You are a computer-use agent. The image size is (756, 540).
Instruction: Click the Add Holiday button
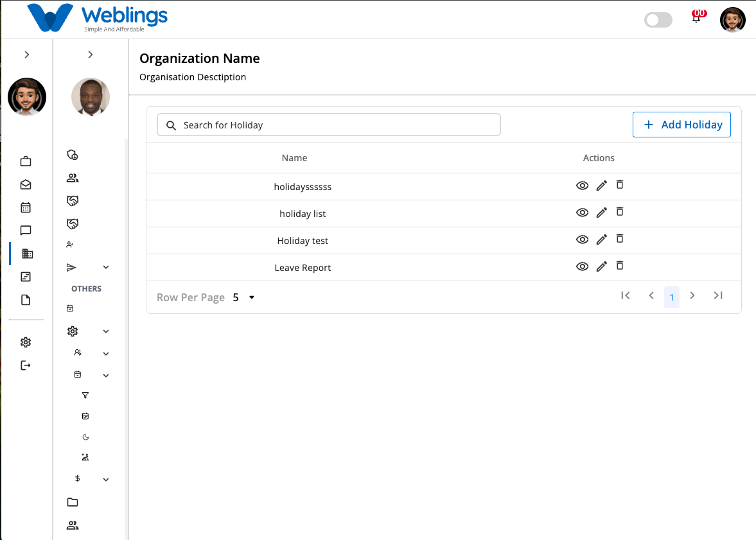(x=681, y=125)
